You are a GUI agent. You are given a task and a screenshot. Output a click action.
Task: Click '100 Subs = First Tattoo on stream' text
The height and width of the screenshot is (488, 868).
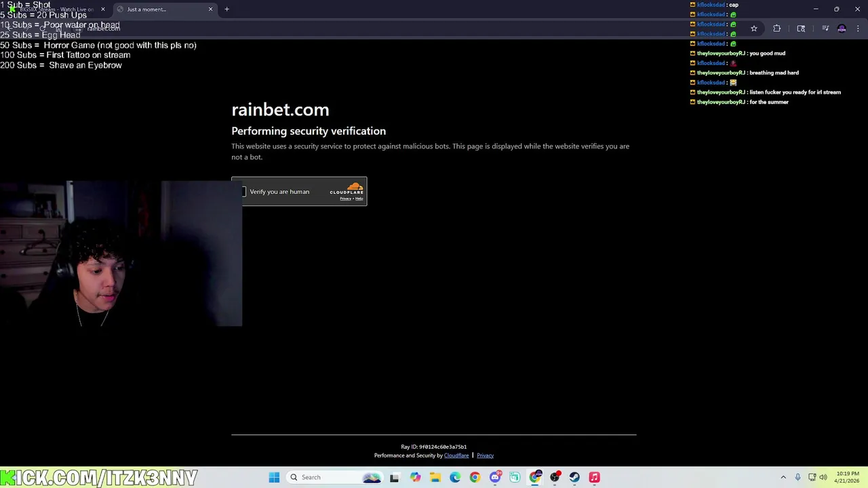(x=65, y=55)
